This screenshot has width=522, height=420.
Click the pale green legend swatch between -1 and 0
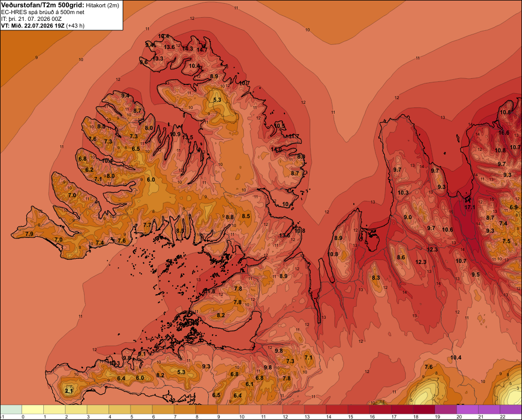click(x=11, y=410)
